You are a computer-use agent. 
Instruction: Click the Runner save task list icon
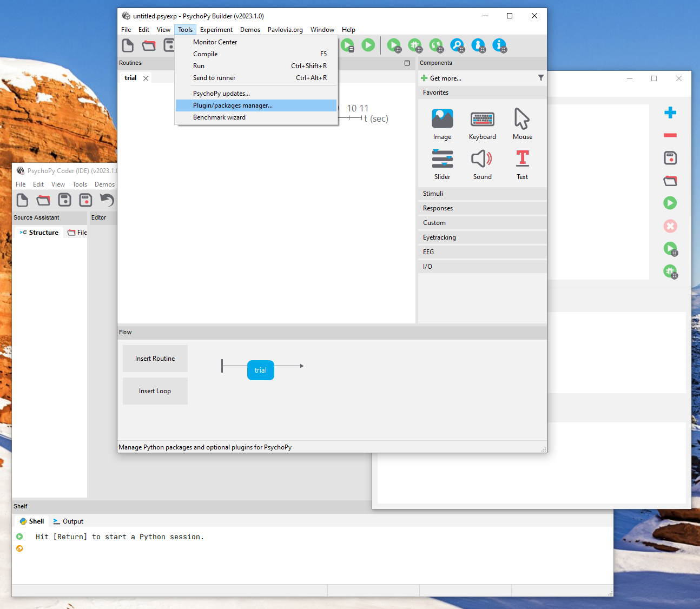click(x=670, y=158)
